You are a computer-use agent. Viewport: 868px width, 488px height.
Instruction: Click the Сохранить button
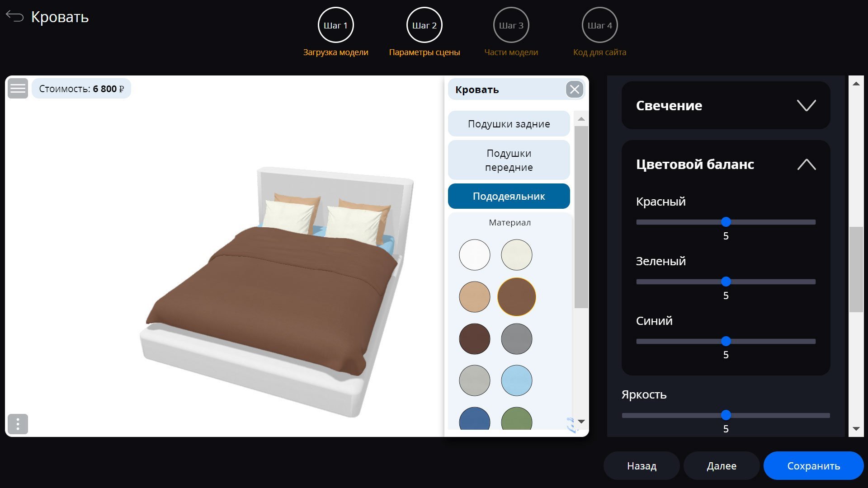[814, 466]
